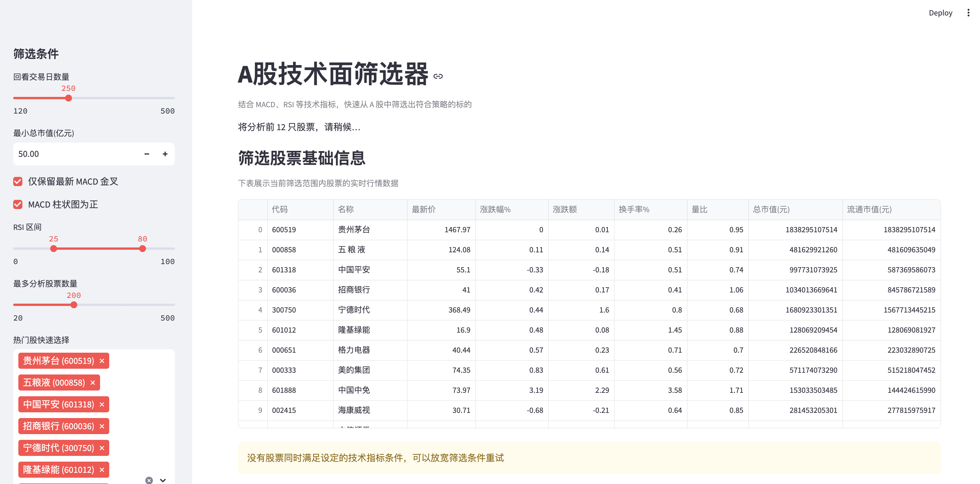
Task: Click the 回看交易日数量 slider handle
Action: (x=69, y=98)
